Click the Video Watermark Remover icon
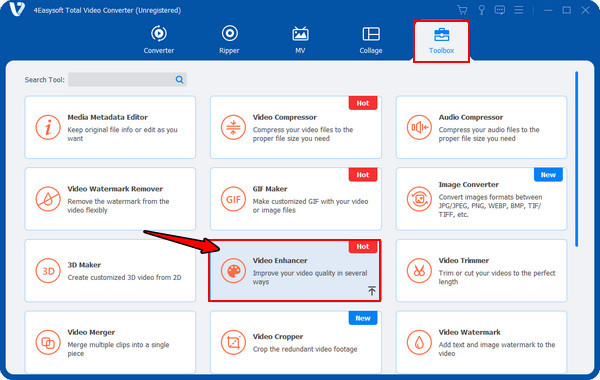Screen dimensions: 600x380 click(48, 199)
